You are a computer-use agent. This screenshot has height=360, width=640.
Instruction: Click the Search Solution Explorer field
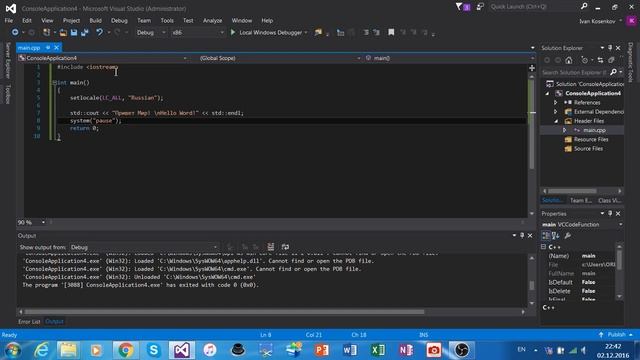[x=575, y=72]
